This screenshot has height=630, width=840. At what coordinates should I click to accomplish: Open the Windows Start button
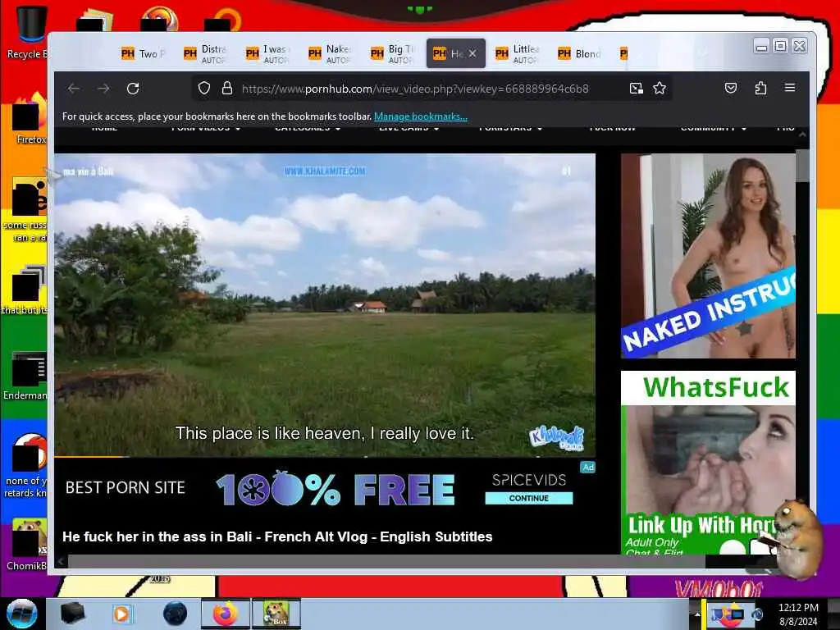[x=22, y=614]
